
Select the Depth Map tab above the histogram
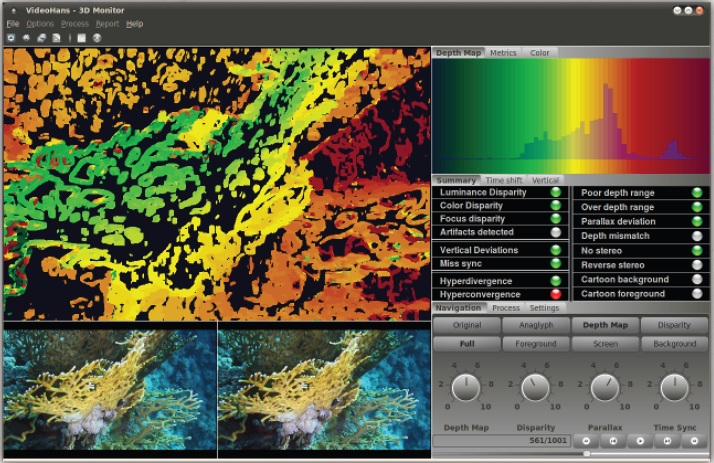click(458, 53)
